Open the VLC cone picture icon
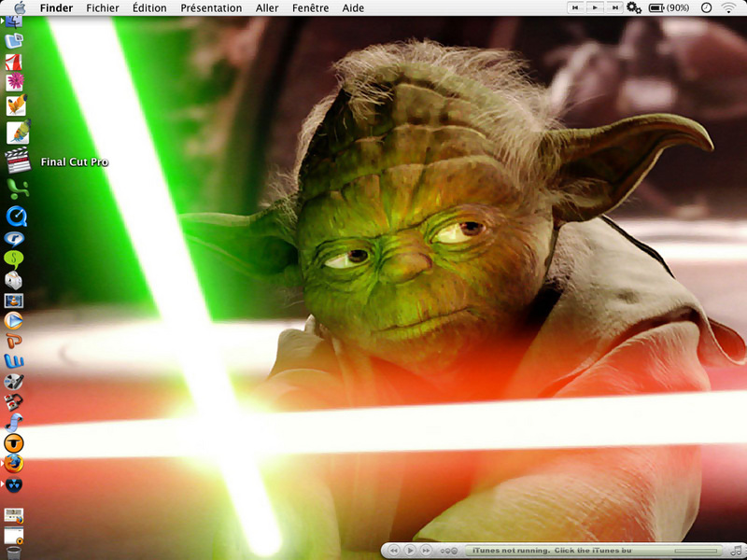 tap(13, 301)
